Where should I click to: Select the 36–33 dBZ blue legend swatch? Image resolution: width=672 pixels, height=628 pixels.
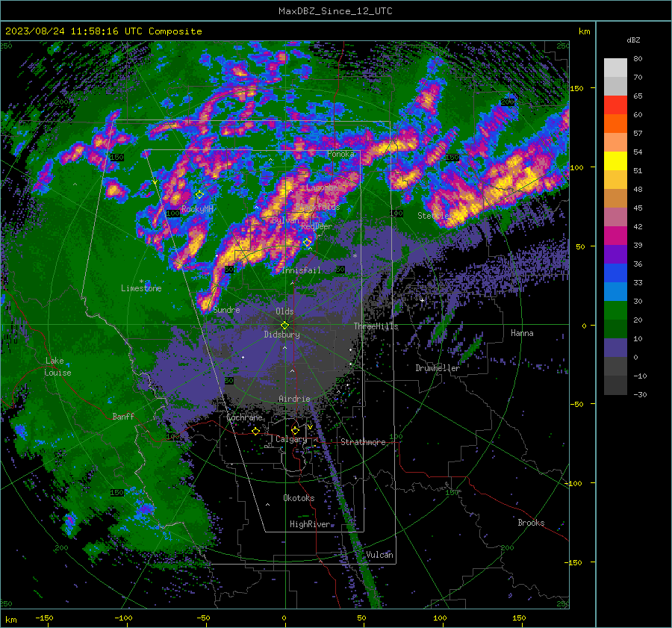click(615, 273)
